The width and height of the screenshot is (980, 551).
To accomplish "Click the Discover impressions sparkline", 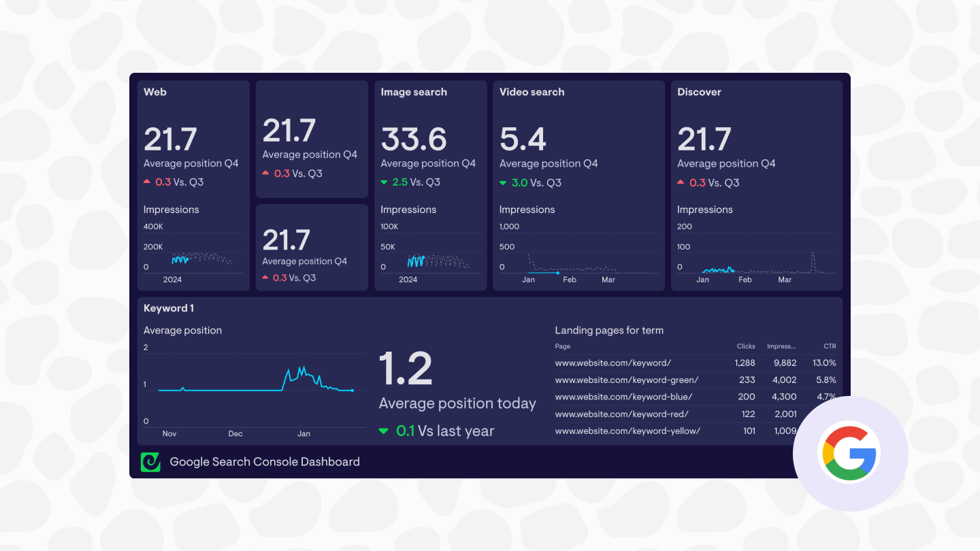I will (x=718, y=269).
